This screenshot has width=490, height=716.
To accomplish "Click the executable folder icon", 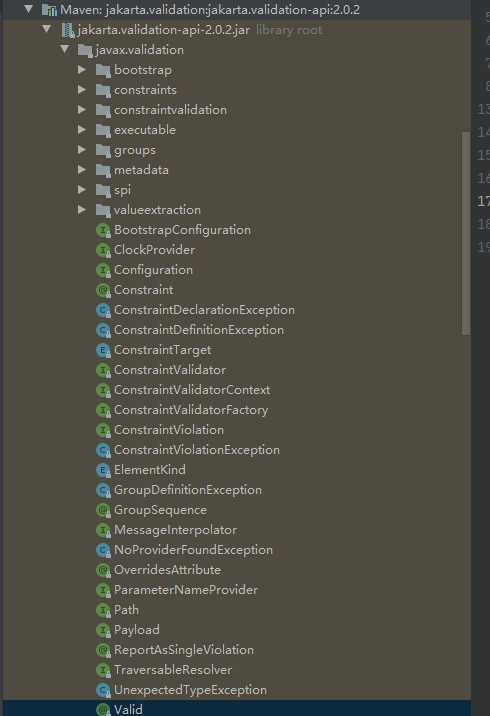I will pyautogui.click(x=103, y=131).
